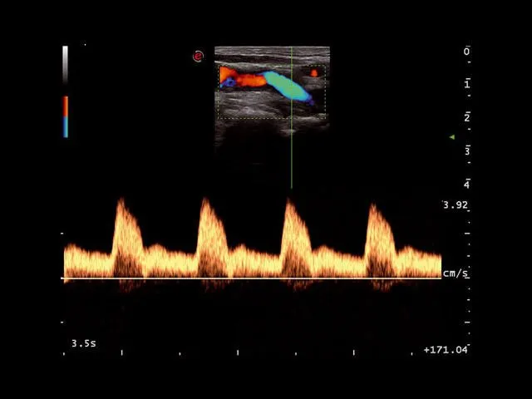The image size is (532, 399).
Task: Click the 3.5s sweep time label
Action: click(83, 342)
